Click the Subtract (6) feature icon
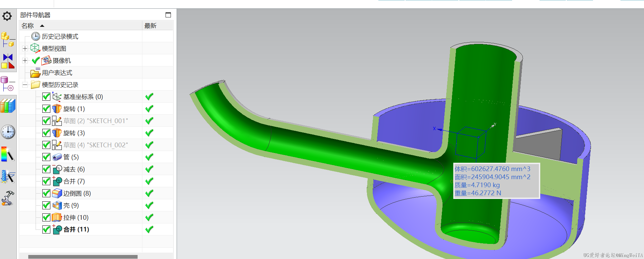The image size is (644, 259). [x=57, y=169]
